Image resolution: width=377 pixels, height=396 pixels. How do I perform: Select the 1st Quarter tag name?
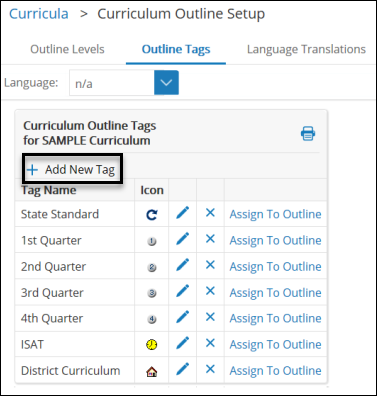pyautogui.click(x=51, y=240)
